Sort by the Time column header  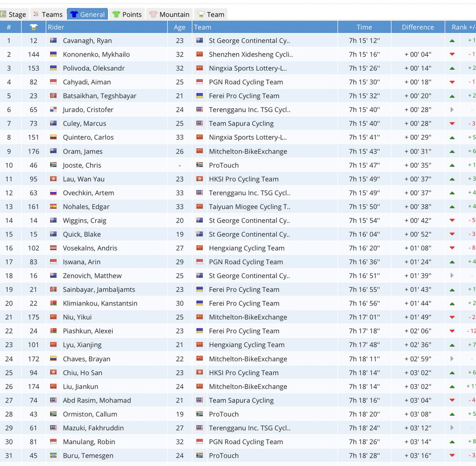pyautogui.click(x=364, y=27)
